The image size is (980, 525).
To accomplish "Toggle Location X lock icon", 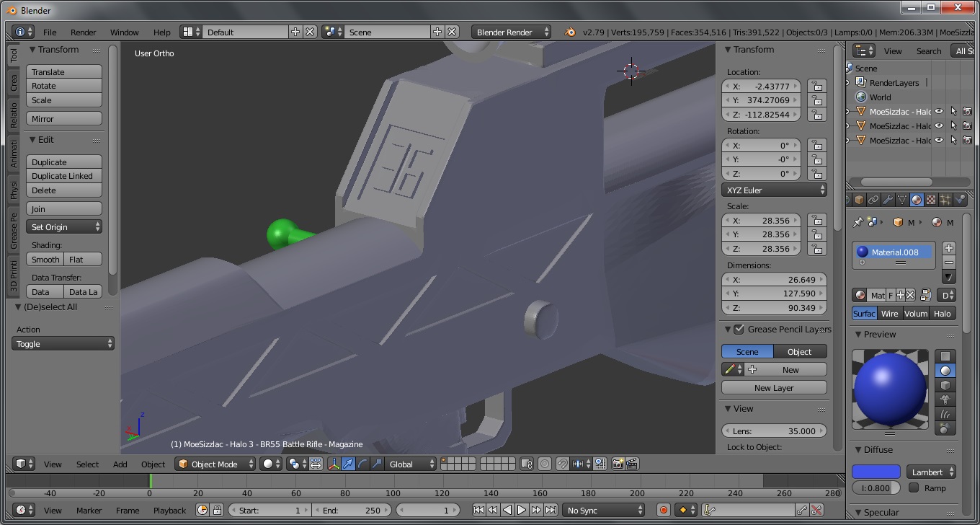I will [x=816, y=87].
